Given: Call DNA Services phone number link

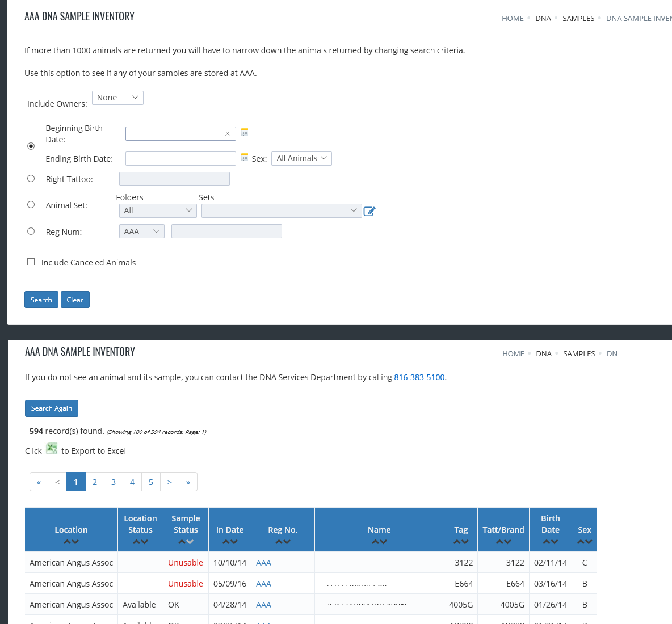Looking at the screenshot, I should (419, 377).
